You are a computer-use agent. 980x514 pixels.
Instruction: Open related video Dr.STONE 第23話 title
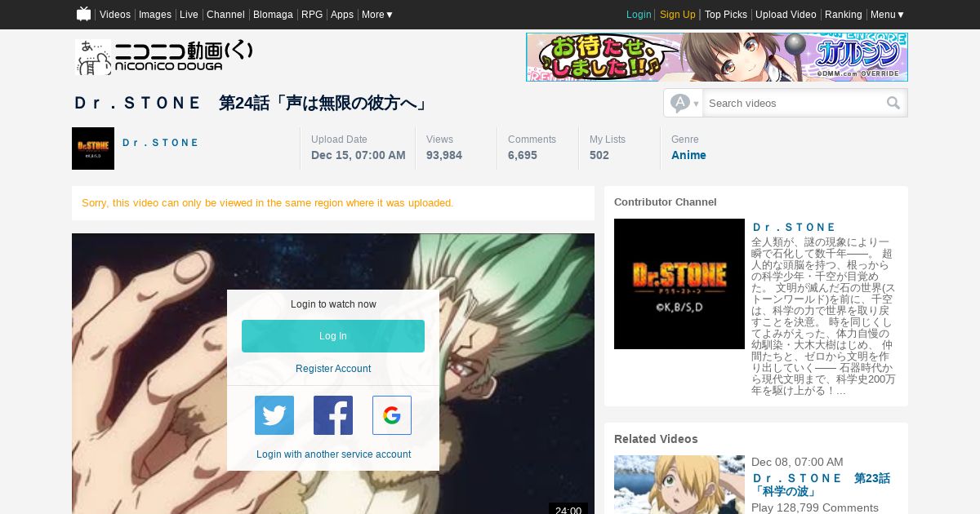point(821,485)
